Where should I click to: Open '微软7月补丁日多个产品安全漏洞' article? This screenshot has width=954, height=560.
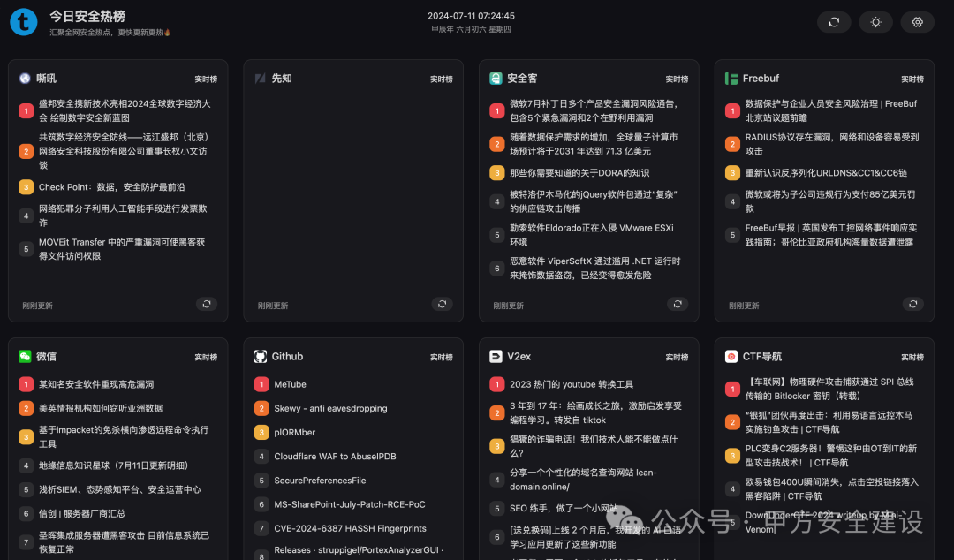point(594,110)
